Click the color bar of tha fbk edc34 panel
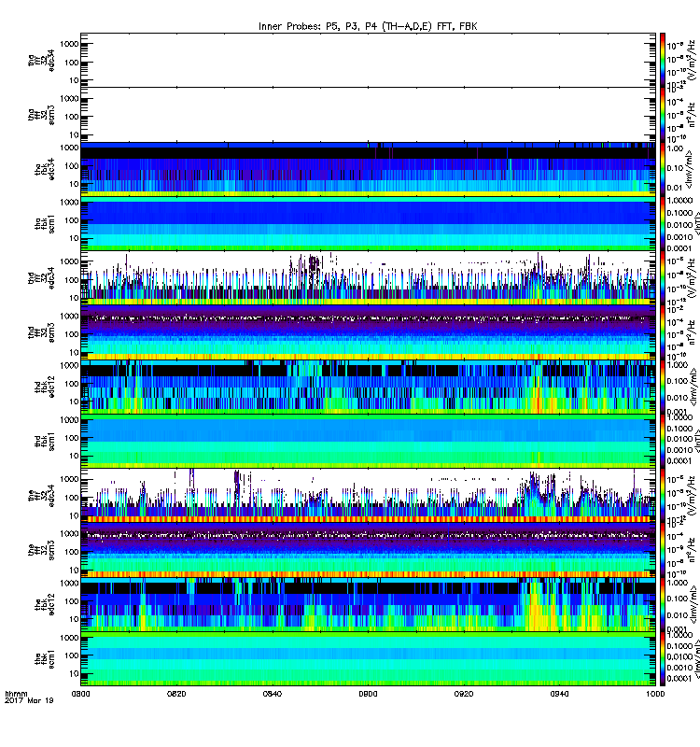 tap(663, 170)
